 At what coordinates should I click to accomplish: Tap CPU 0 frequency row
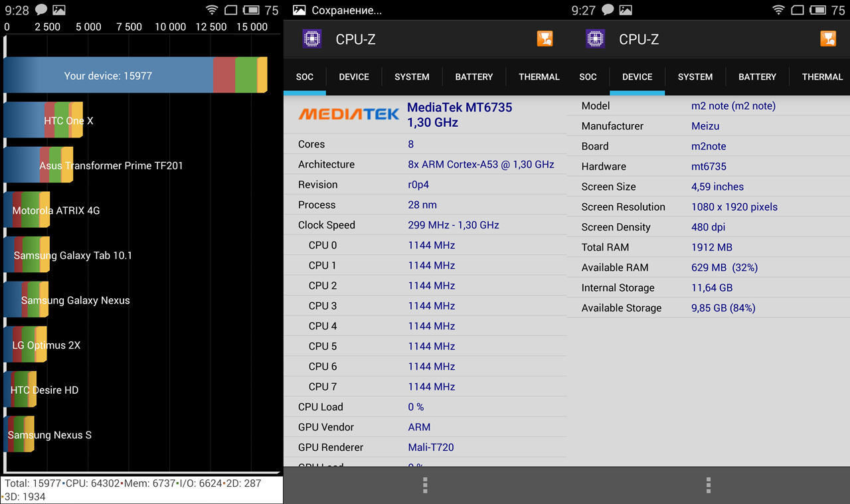point(425,245)
